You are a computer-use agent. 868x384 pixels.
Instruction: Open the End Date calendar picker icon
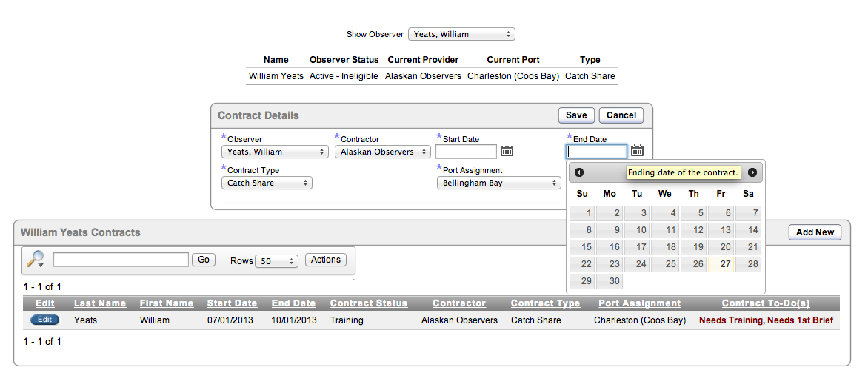[637, 151]
